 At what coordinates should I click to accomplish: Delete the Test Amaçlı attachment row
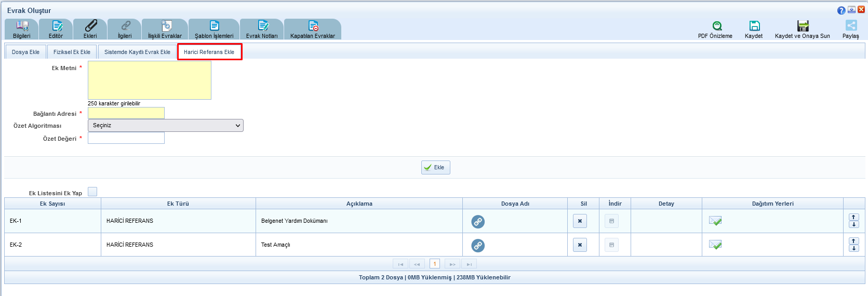pyautogui.click(x=580, y=245)
